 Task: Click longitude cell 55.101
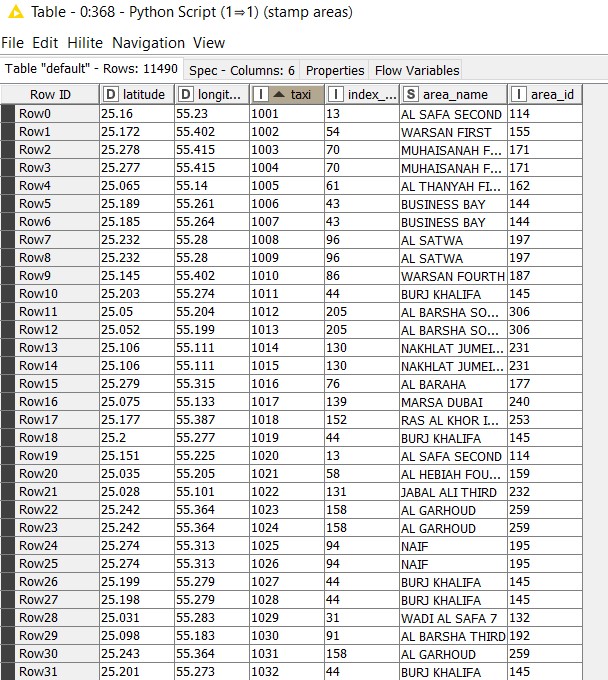tap(212, 491)
